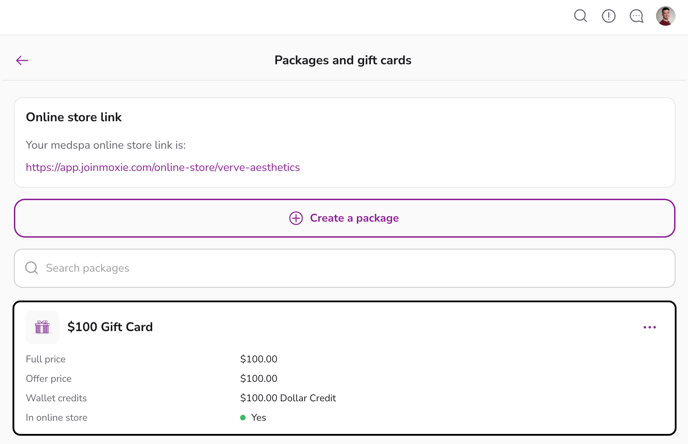Screen dimensions: 688x444
Task: Click the exclamation alert icon in header
Action: tap(608, 16)
